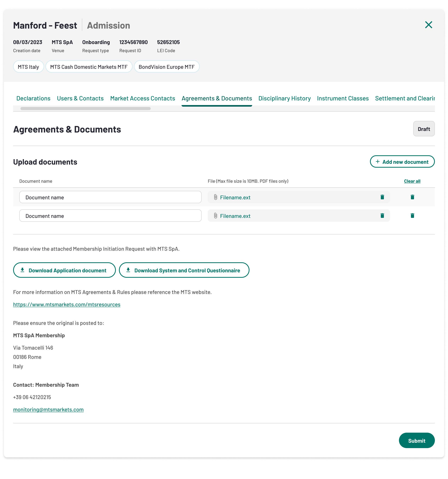Screen dimensions: 448x479
Task: Click the Clear all link
Action: 412,181
